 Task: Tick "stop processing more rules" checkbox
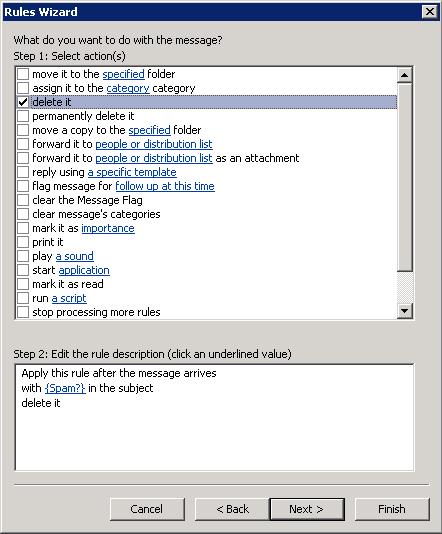click(23, 312)
